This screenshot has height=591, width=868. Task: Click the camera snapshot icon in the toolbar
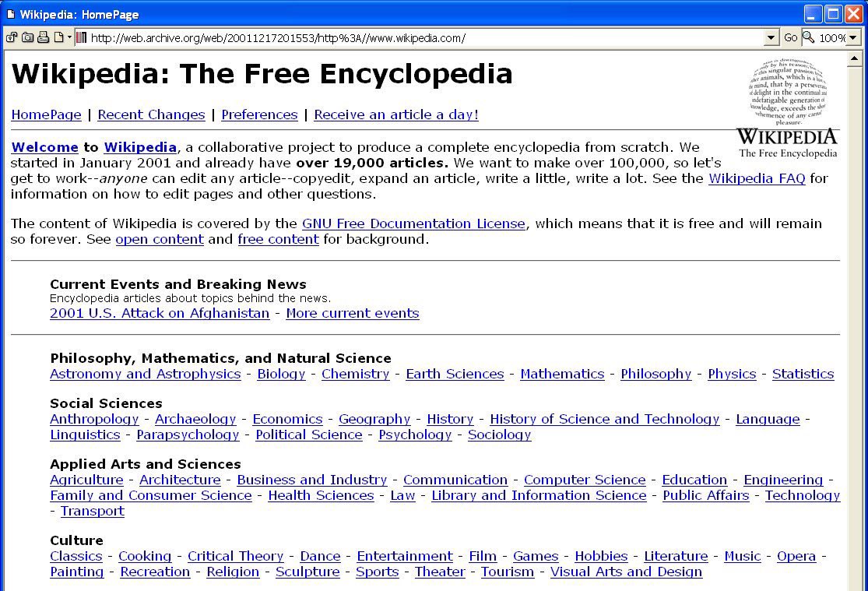(x=28, y=37)
